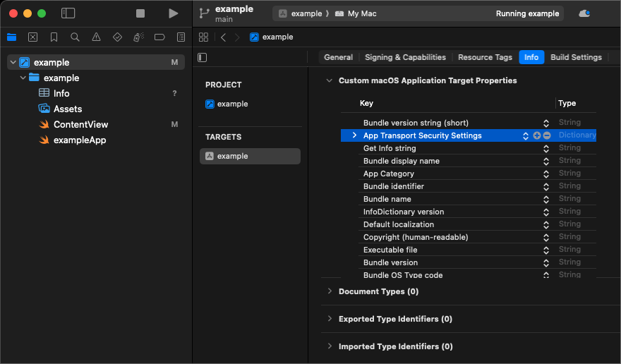
Task: Toggle the project and targets list panel
Action: (x=203, y=57)
